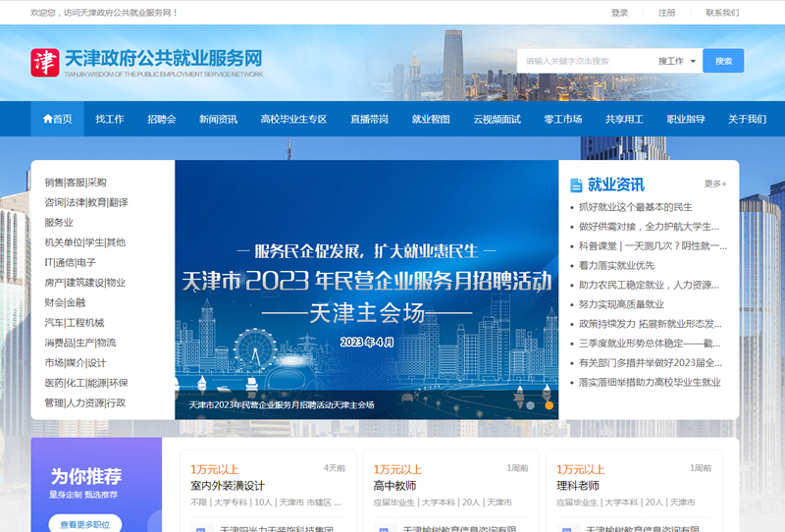Expand the 搜工作 search type dropdown

[x=676, y=61]
